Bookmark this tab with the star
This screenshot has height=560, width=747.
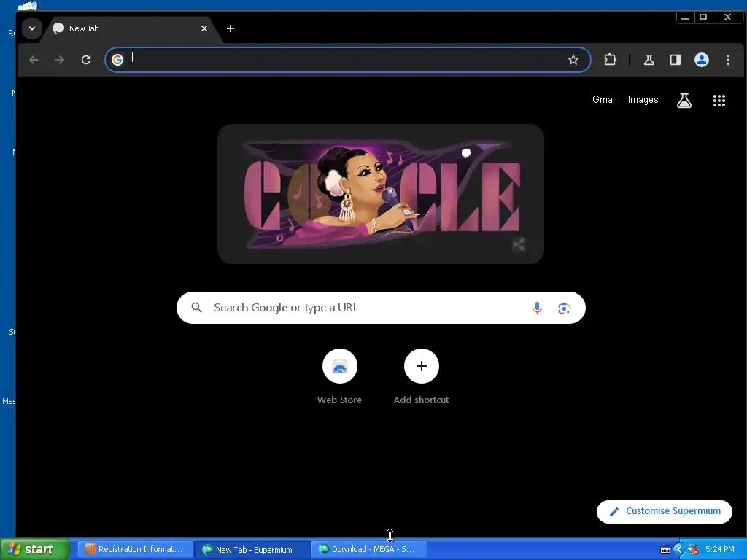tap(573, 60)
